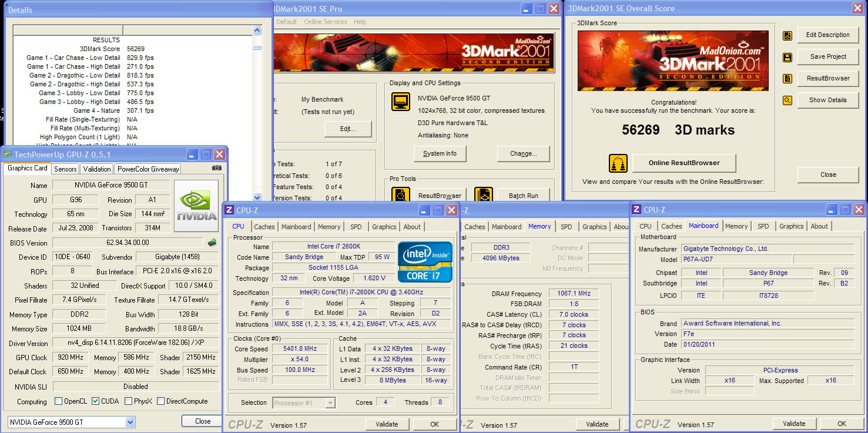Click Close button in GPU-Z
This screenshot has height=433, width=868.
(x=203, y=421)
